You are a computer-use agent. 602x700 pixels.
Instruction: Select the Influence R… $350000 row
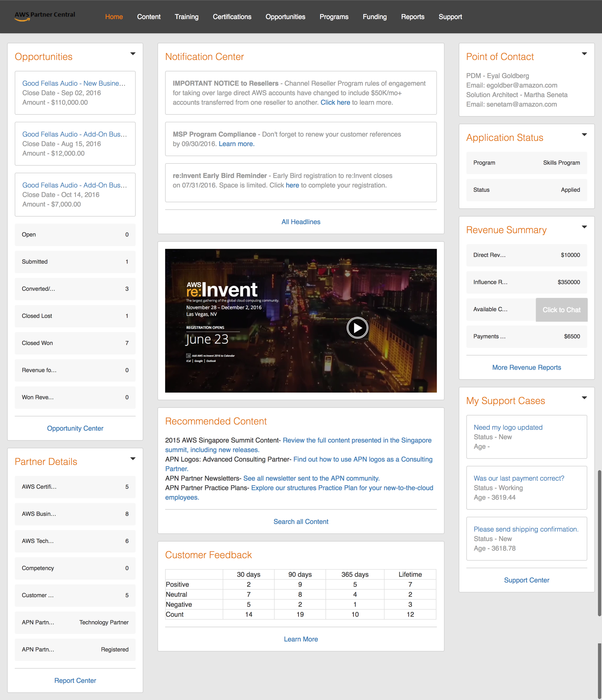click(526, 282)
